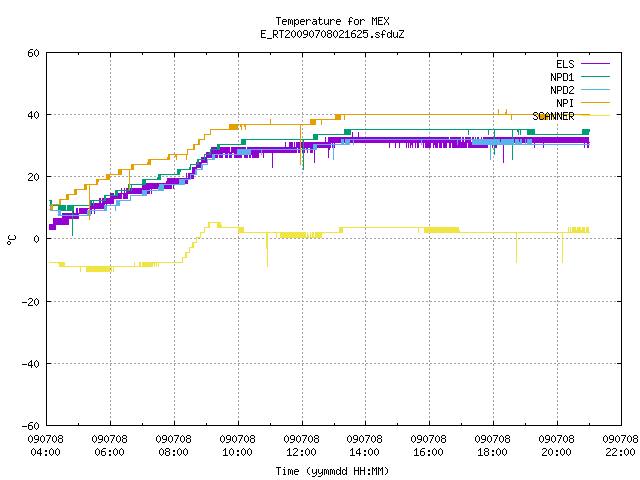Click the x-axis tick label 12:00
Screen dimensions: 640x480
pyautogui.click(x=301, y=452)
